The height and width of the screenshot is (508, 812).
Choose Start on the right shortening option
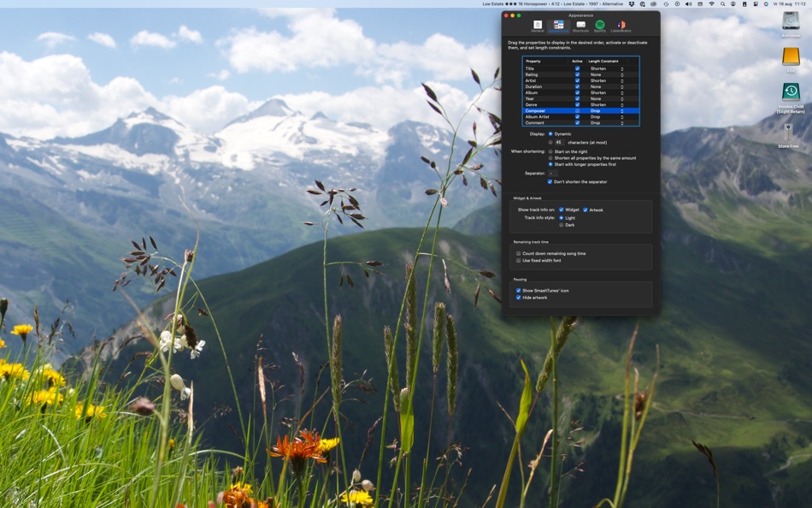click(x=550, y=151)
